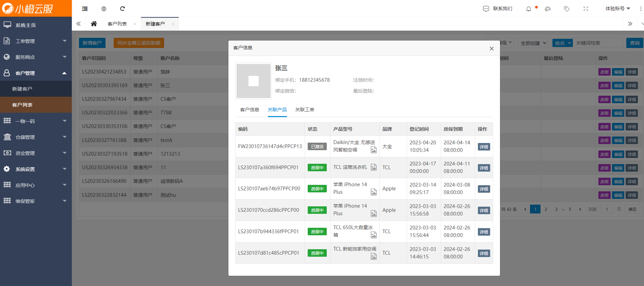Viewport: 644px width, 286px height.
Task: Open the notification bell
Action: [x=529, y=9]
